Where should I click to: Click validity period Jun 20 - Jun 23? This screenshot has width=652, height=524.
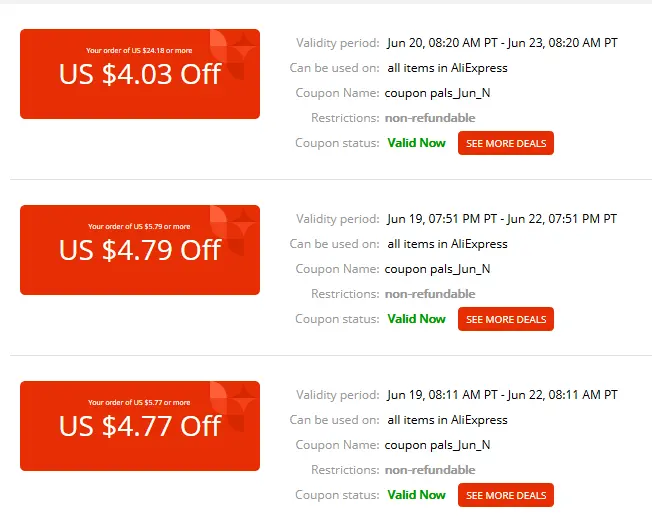coord(502,43)
